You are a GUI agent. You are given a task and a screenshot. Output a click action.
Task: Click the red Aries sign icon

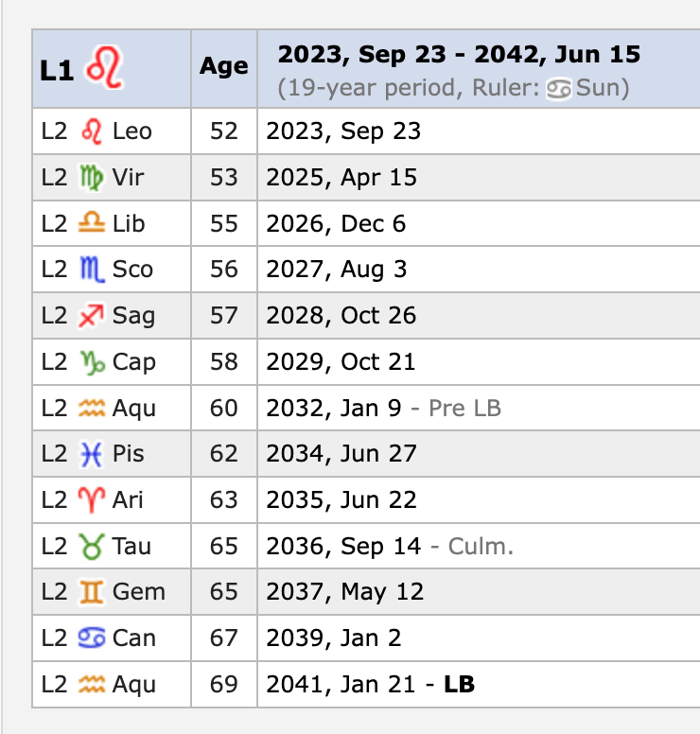(91, 500)
